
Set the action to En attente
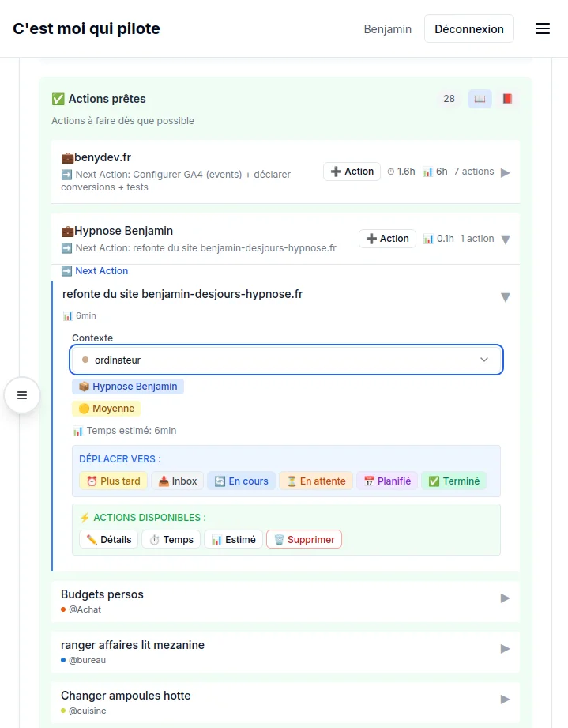pos(316,481)
